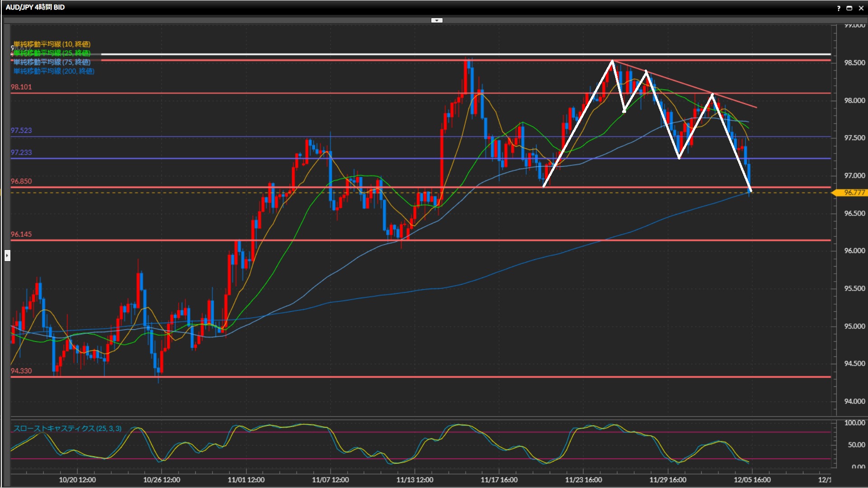This screenshot has width=868, height=488.
Task: Maximize the AUD/JPY chart window
Action: pos(849,8)
